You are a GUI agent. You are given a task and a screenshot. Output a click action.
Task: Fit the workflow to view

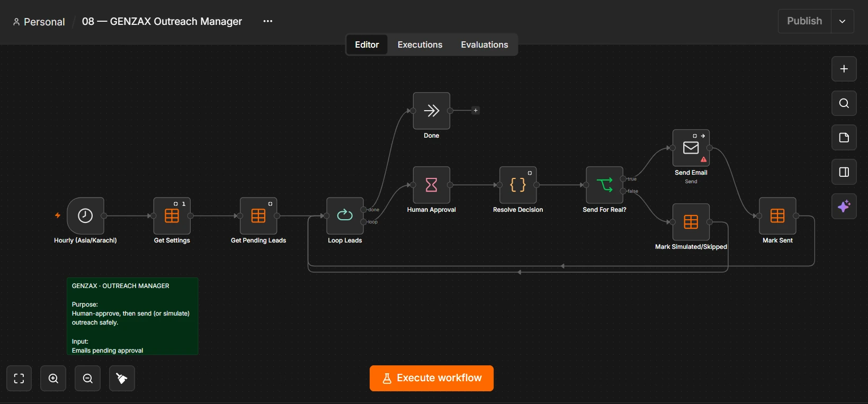click(19, 379)
